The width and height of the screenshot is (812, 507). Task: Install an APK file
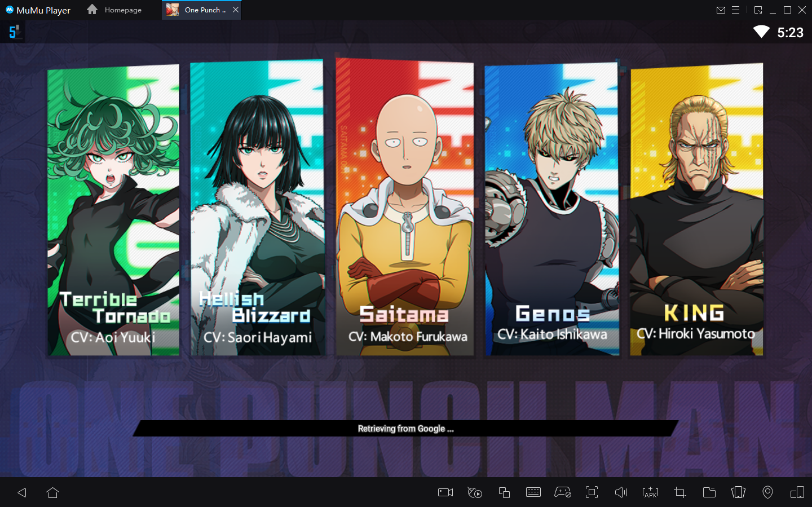[x=650, y=492]
